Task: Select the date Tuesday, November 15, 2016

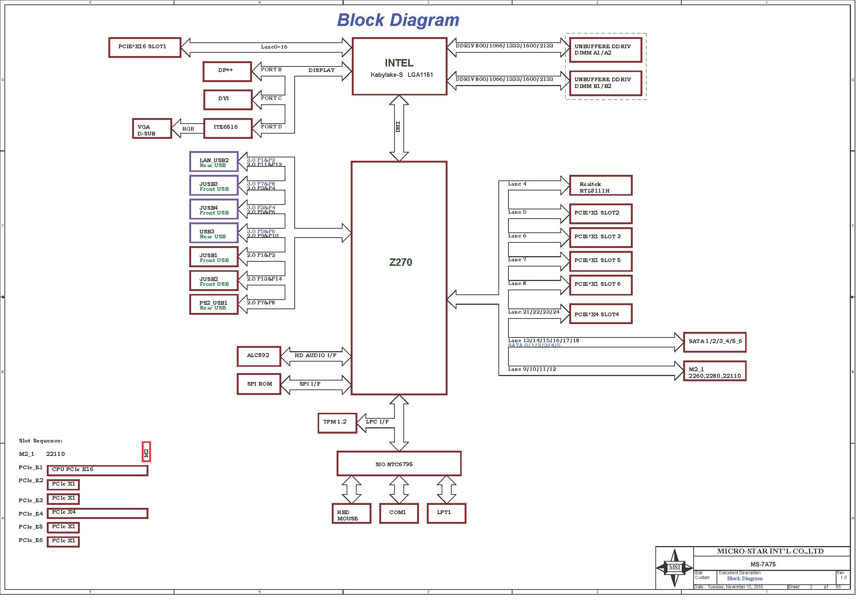Action: point(735,587)
